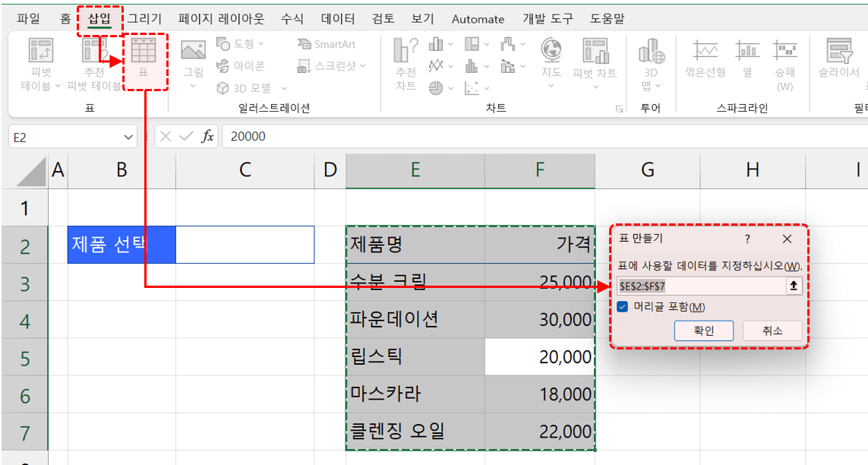Switch to the 그리기 tab
The height and width of the screenshot is (465, 868).
point(144,19)
